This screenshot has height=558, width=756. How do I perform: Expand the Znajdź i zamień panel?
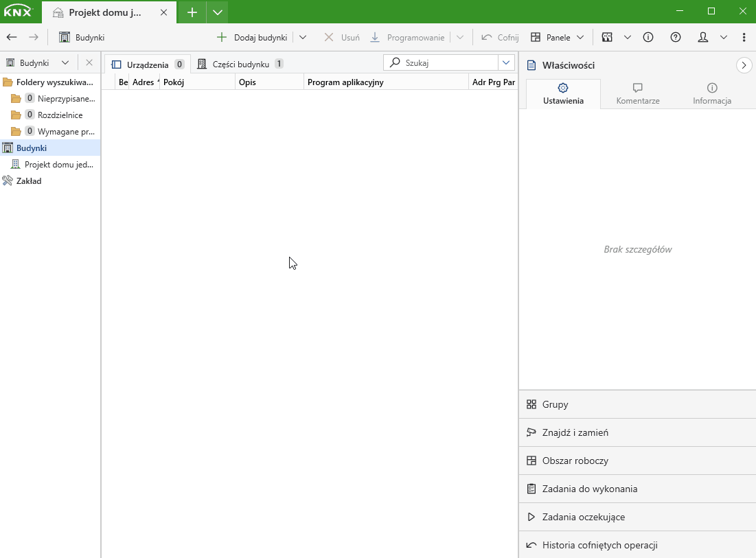coord(575,432)
